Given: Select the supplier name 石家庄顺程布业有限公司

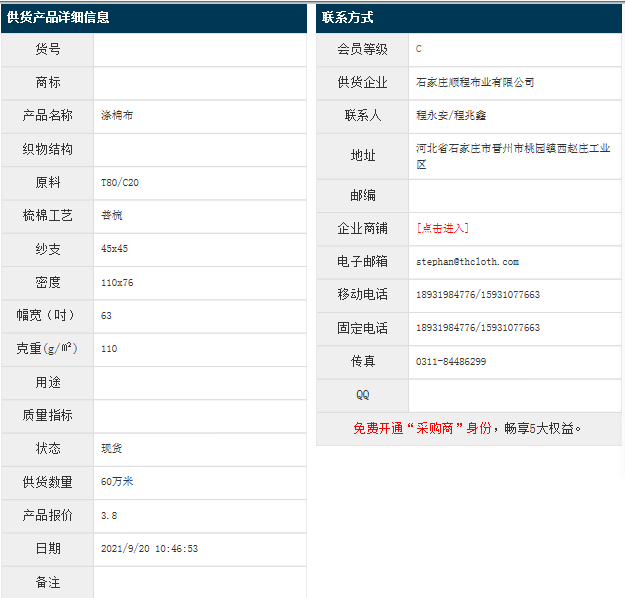Looking at the screenshot, I should tap(475, 83).
